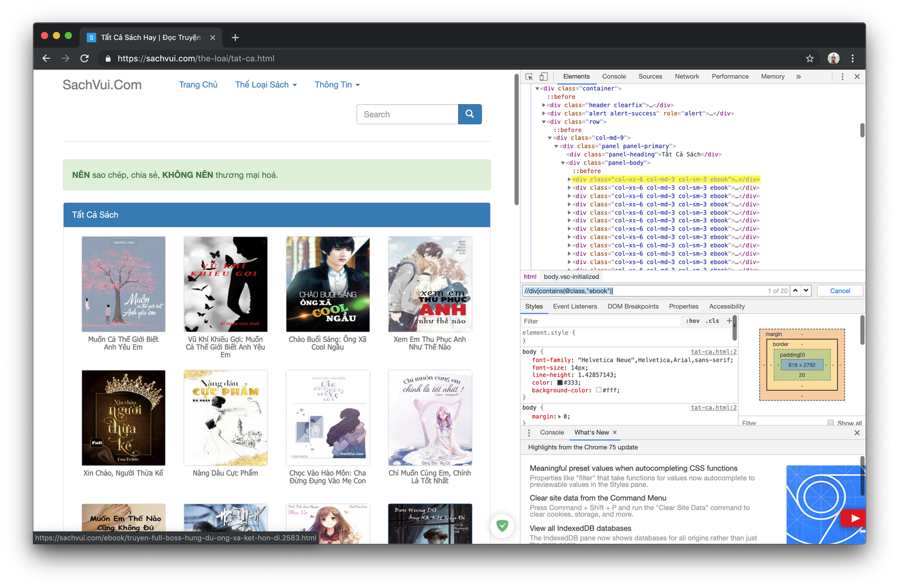Open the Chào Buổi Sáng: Ông Xã book cover

(x=328, y=284)
